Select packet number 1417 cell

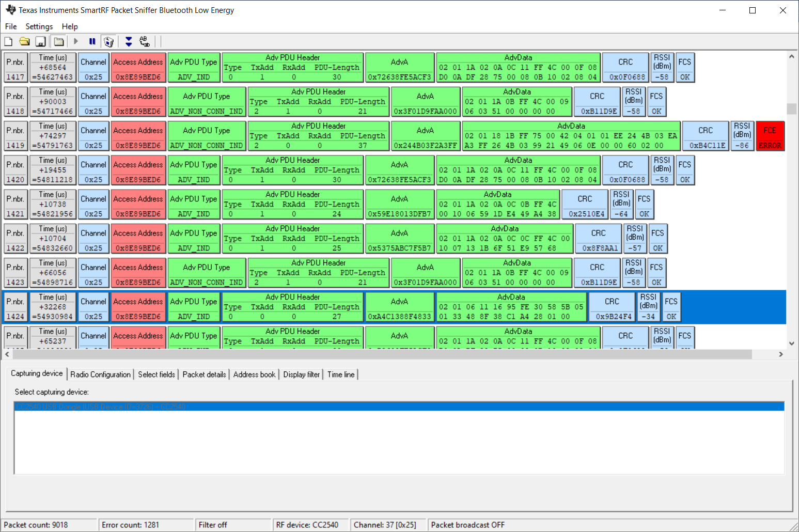15,68
